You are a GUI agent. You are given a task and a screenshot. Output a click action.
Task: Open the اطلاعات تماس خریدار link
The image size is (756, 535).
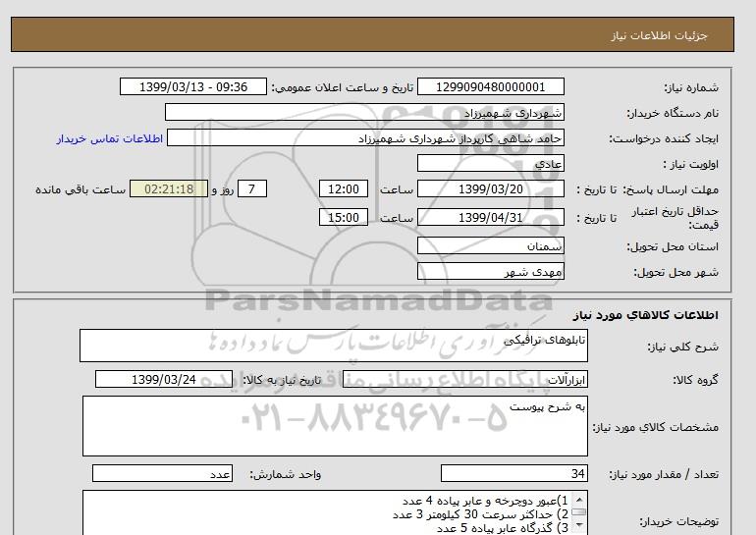tap(109, 138)
